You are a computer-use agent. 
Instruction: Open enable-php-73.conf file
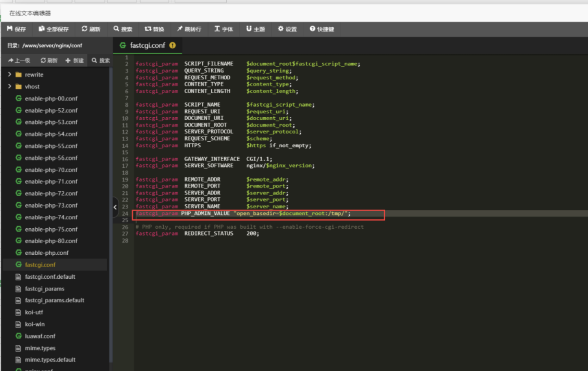click(x=51, y=205)
